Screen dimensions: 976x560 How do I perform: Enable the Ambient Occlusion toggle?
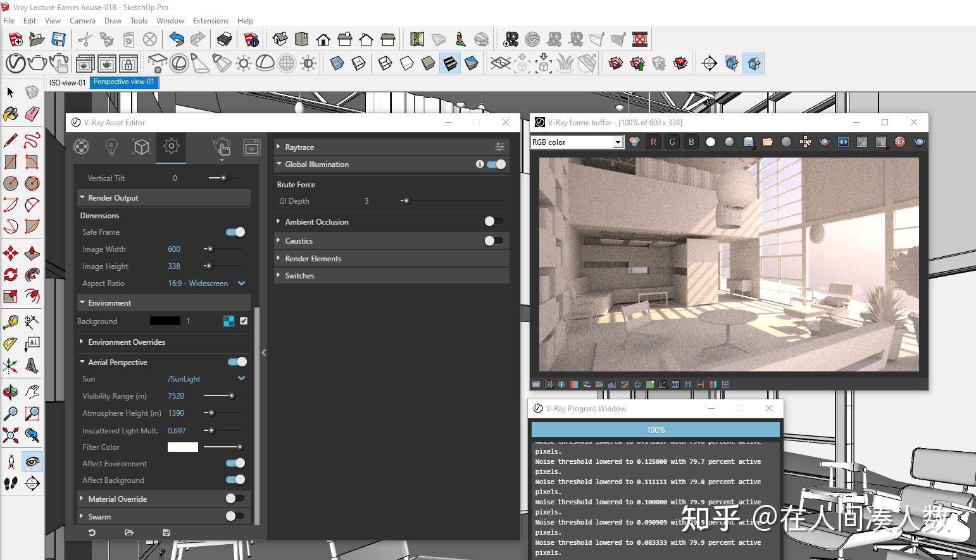(x=494, y=221)
